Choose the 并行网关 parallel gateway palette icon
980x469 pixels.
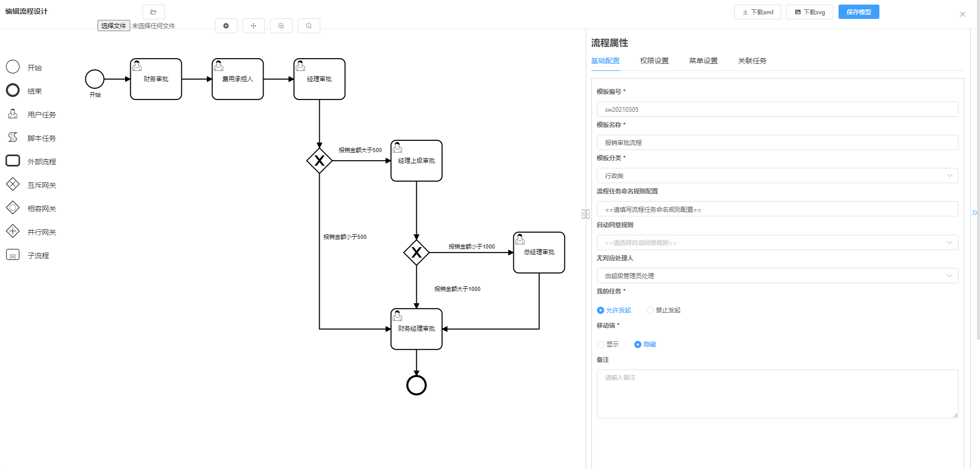pos(13,231)
